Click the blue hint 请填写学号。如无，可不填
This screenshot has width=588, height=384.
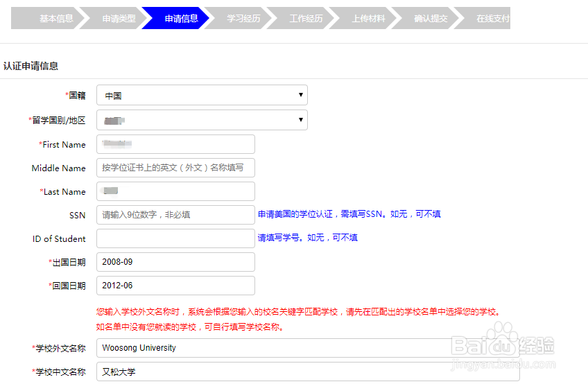(307, 237)
